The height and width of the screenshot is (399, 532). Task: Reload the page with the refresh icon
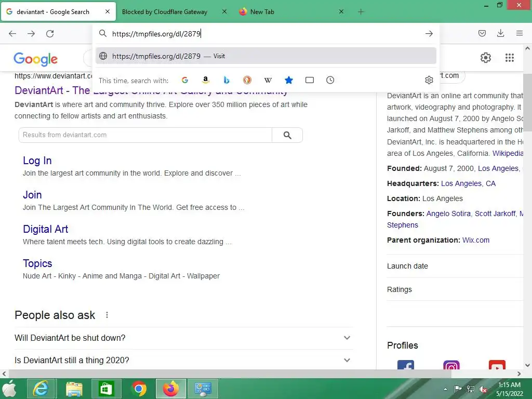click(x=50, y=34)
